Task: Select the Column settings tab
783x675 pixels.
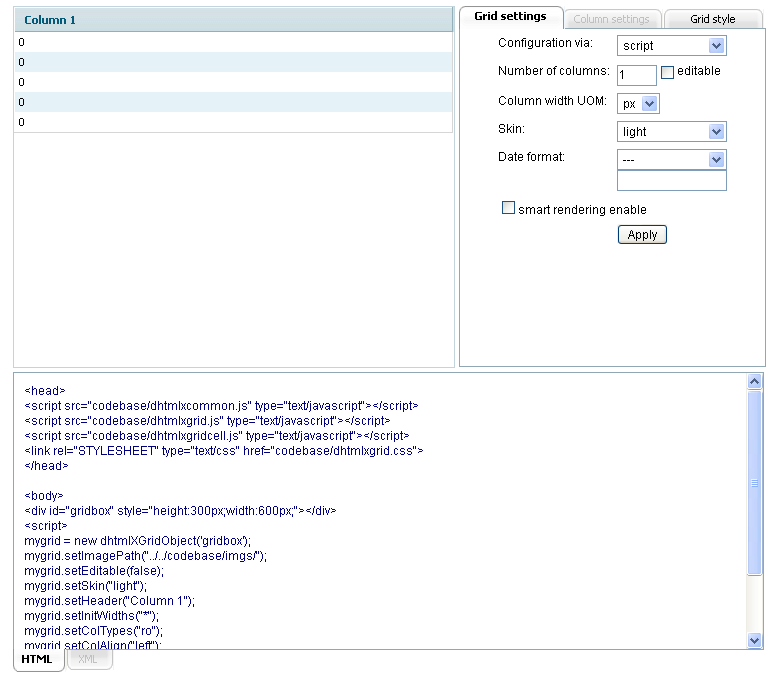Action: [x=612, y=19]
